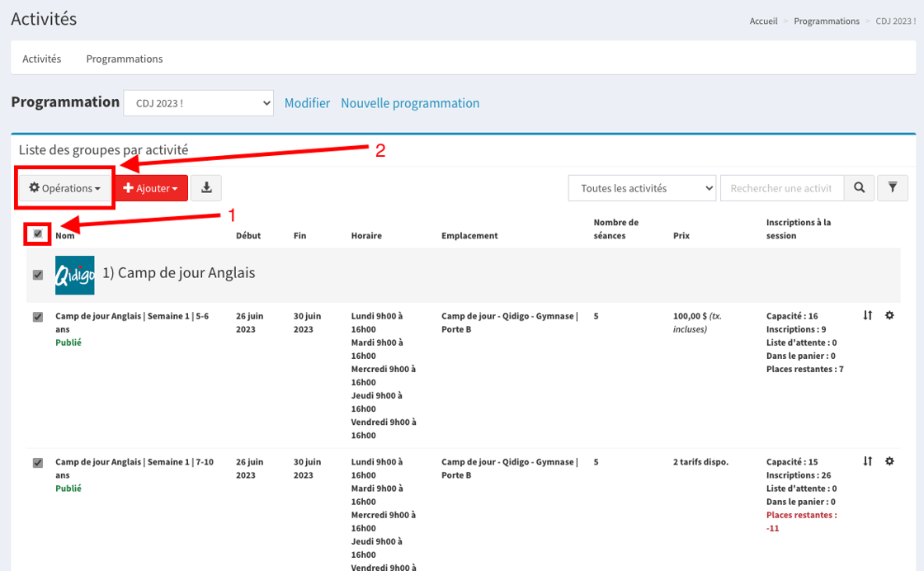Select the Activités tab

click(x=42, y=59)
